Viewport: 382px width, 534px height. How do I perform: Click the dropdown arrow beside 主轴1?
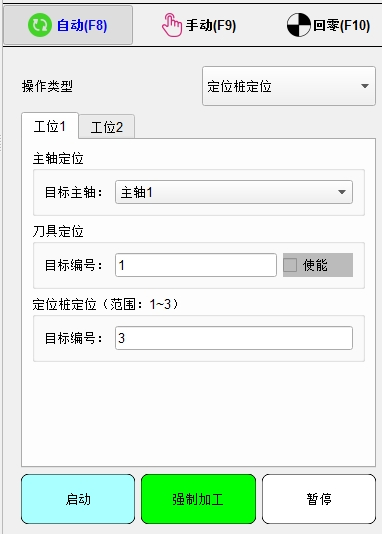(342, 192)
